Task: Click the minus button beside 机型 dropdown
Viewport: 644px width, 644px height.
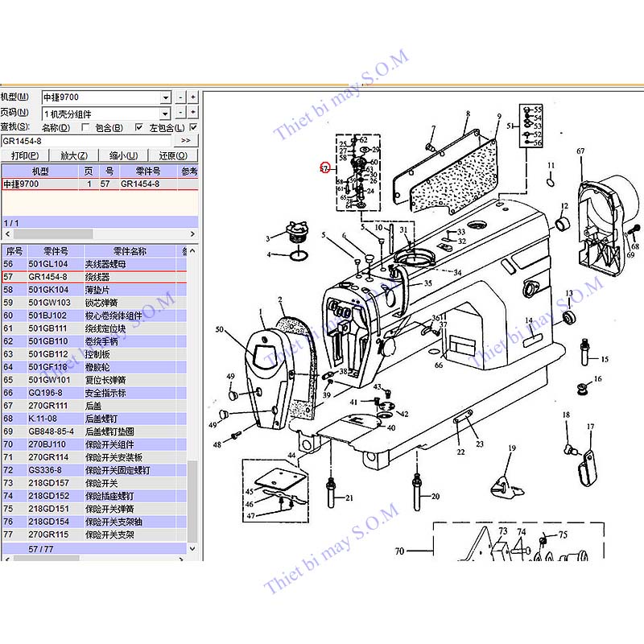Action: pyautogui.click(x=181, y=97)
